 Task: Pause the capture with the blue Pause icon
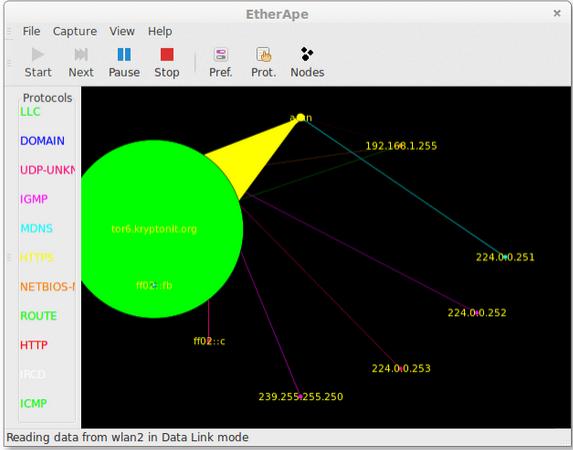[x=124, y=54]
